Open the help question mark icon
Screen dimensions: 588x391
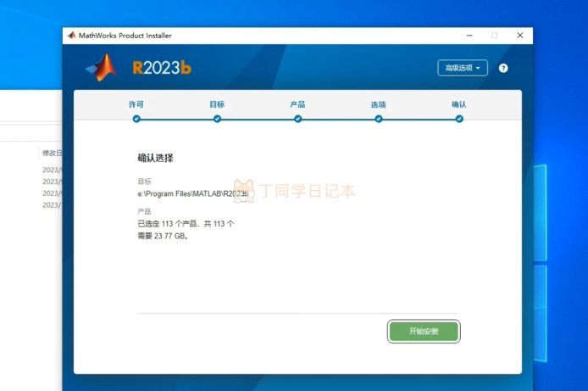pyautogui.click(x=503, y=68)
